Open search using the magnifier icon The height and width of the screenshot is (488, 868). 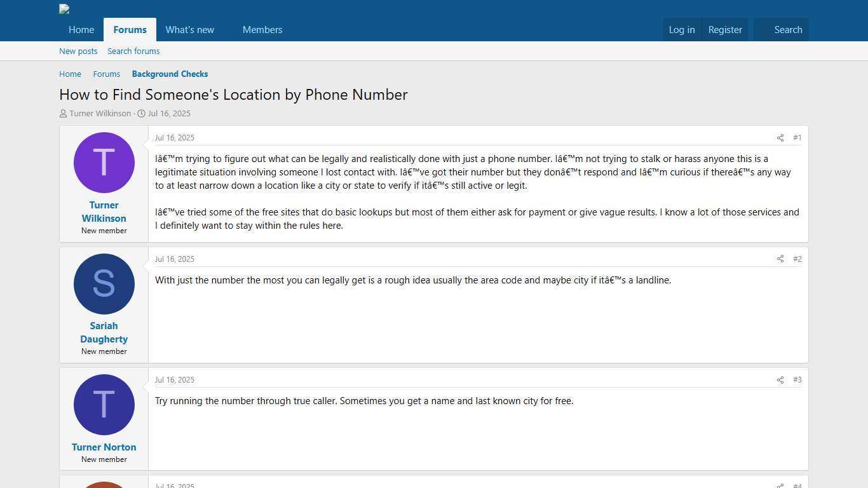tap(788, 29)
